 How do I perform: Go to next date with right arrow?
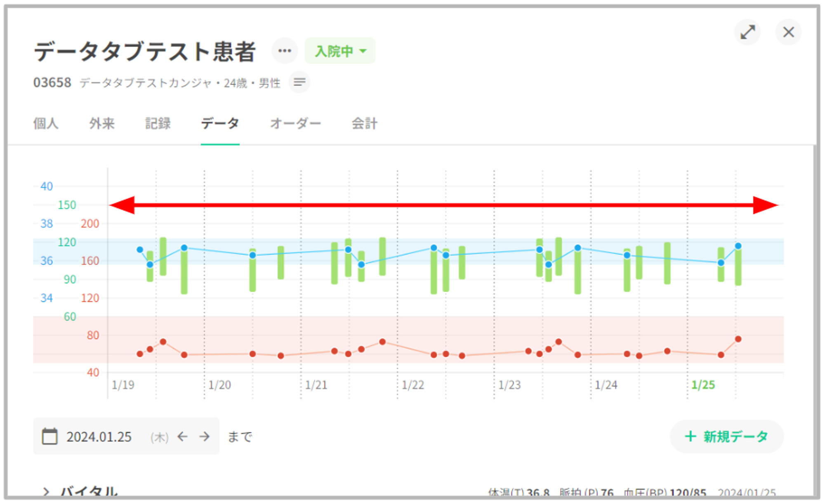(x=205, y=436)
